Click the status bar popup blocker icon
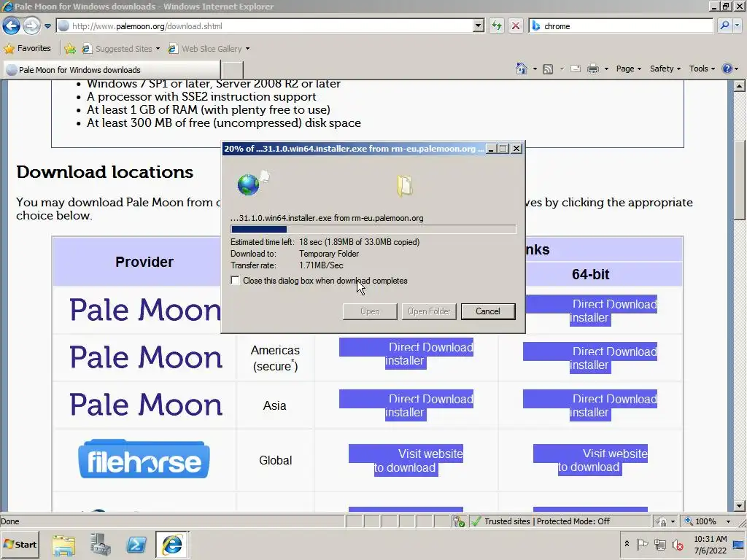Screen dimensions: 747x560 459,521
